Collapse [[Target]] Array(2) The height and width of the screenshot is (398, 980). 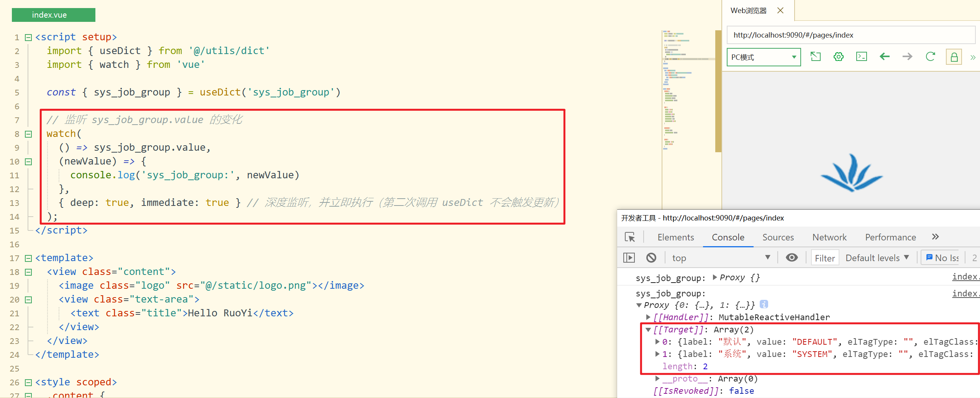click(648, 329)
